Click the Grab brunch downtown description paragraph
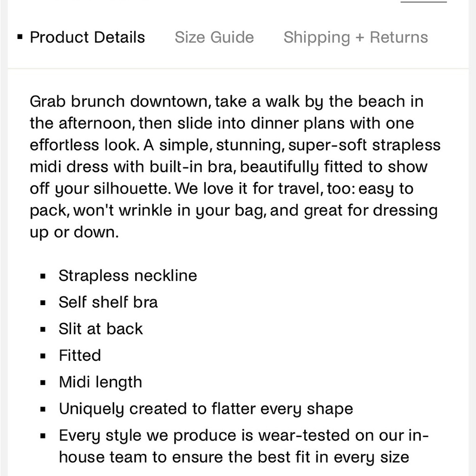 click(235, 167)
